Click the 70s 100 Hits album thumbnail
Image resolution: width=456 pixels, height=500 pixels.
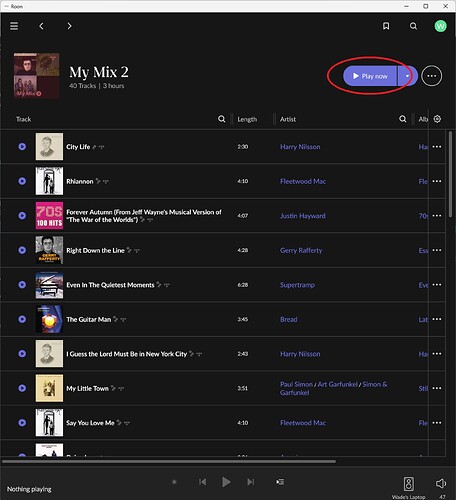(49, 215)
